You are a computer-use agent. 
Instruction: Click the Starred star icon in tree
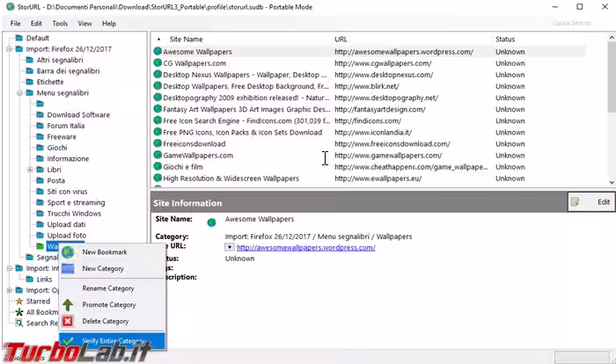[x=18, y=301]
